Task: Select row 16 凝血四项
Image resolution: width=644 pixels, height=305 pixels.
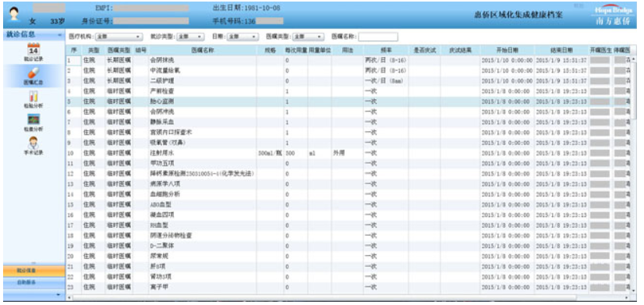Action: tap(349, 215)
